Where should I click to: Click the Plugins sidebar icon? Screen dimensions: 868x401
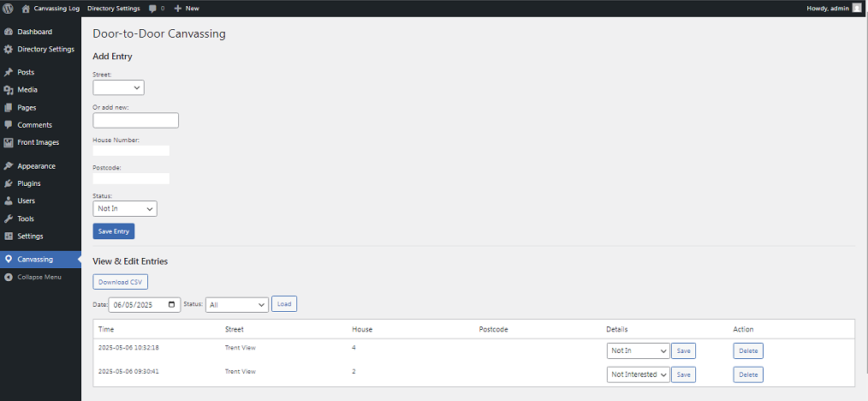coord(9,183)
